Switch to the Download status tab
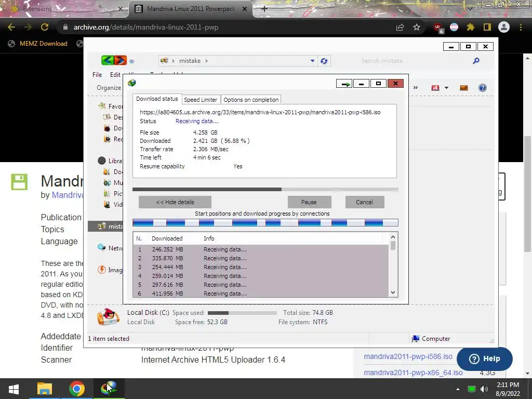Viewport: 532px width, 399px height. (x=157, y=99)
